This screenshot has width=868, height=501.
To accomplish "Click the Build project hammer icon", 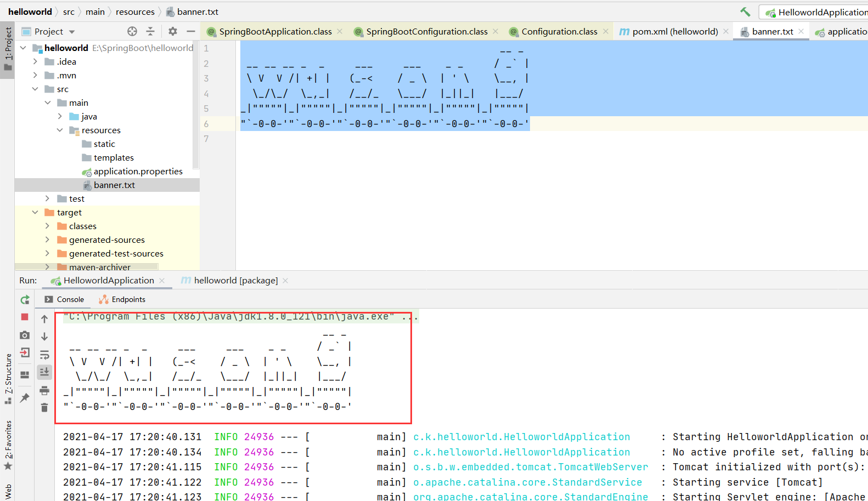I will 745,12.
